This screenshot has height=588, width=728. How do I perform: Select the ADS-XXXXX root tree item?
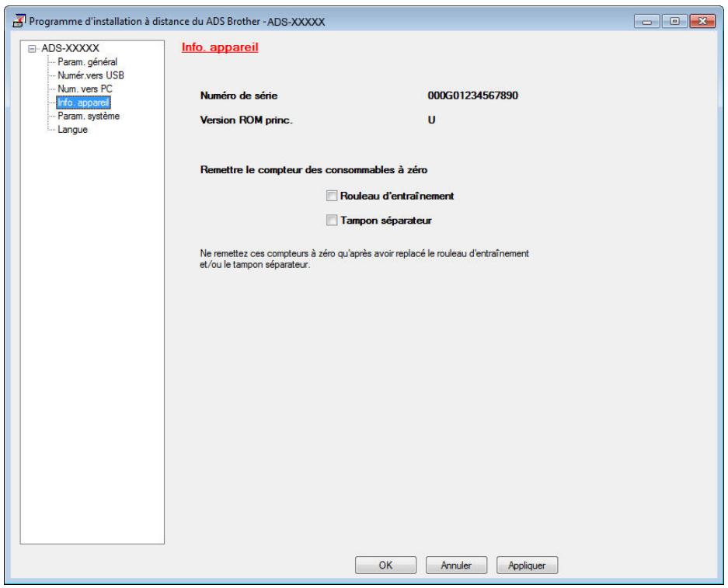click(x=70, y=48)
